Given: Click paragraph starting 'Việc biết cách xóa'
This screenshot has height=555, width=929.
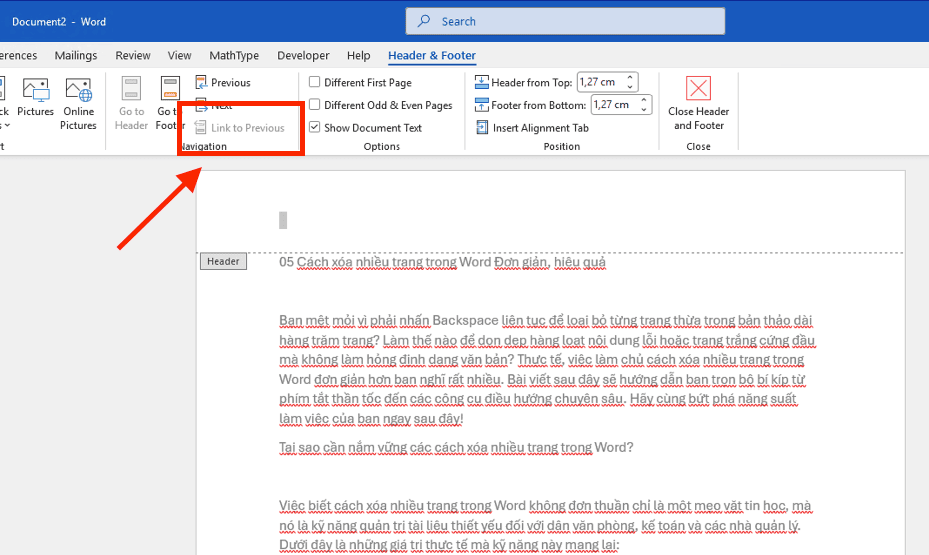Looking at the screenshot, I should click(545, 525).
